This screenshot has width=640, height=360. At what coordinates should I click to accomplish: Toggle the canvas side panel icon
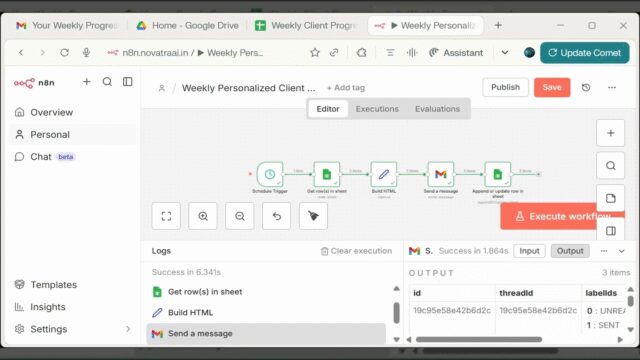click(611, 231)
